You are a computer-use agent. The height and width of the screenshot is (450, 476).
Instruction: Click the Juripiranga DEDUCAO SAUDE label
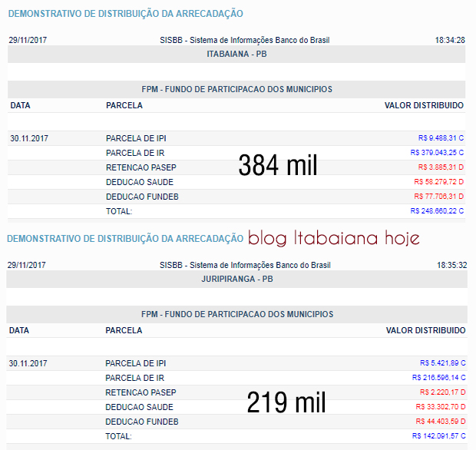tap(139, 407)
